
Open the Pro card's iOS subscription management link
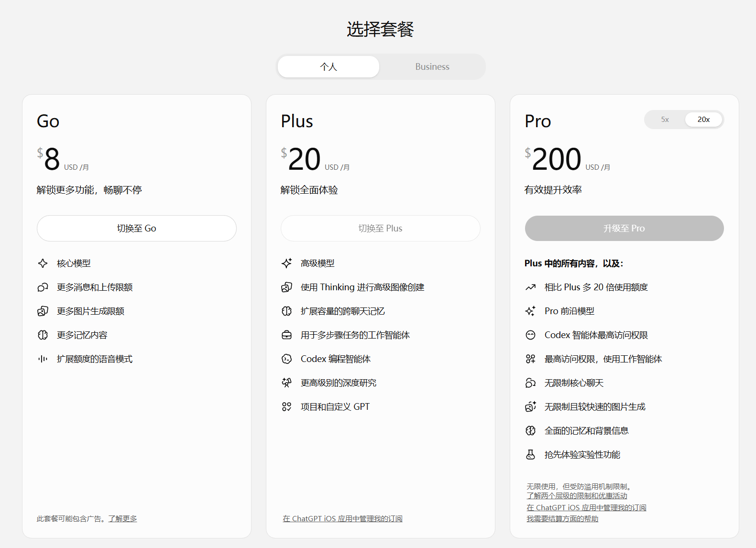point(586,508)
